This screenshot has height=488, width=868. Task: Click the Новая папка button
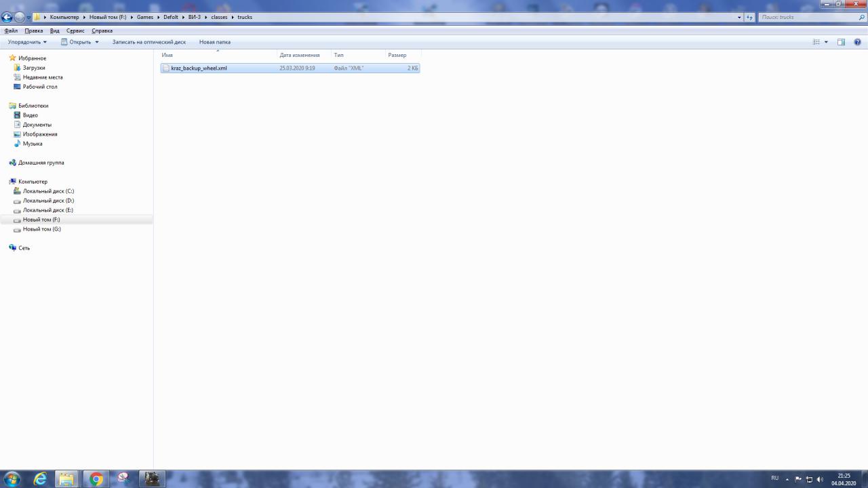point(215,42)
